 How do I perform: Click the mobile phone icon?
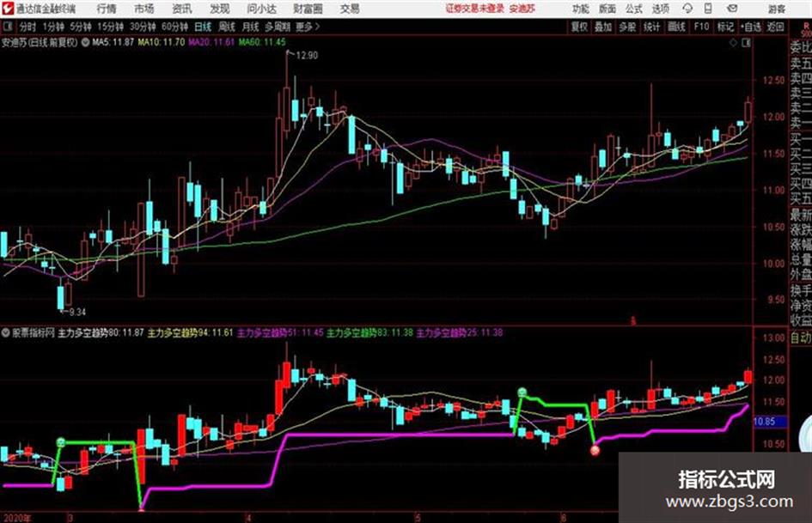(708, 9)
